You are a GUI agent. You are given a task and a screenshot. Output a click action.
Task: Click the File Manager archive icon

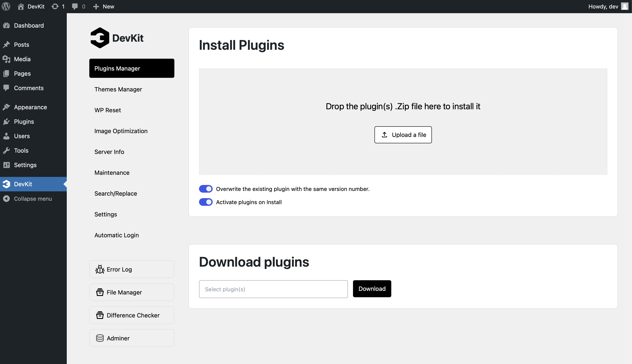click(100, 292)
